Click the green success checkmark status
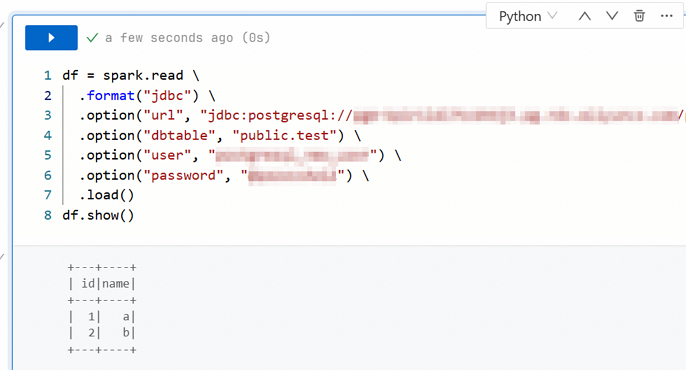The width and height of the screenshot is (686, 370). 92,38
